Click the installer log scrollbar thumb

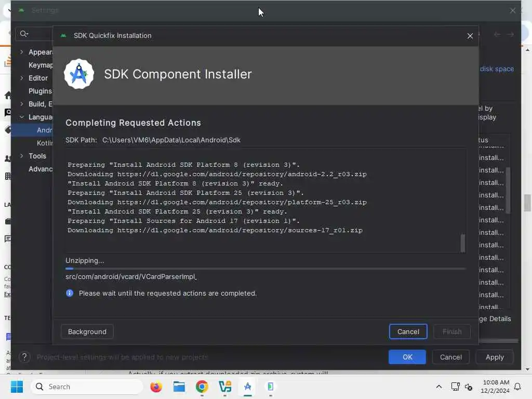click(462, 243)
